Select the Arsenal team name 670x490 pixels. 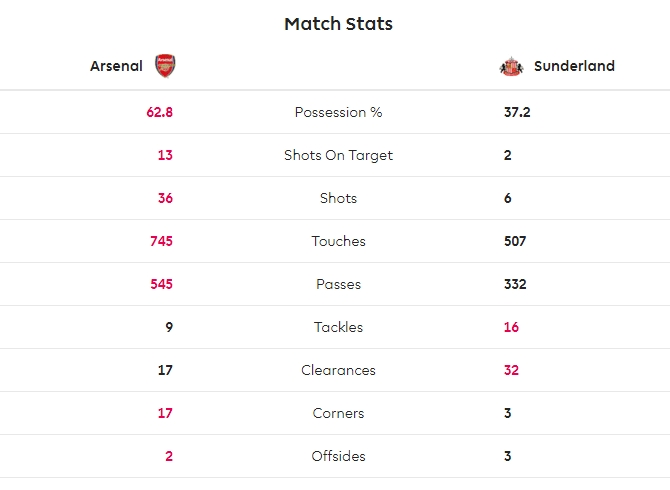[x=117, y=67]
